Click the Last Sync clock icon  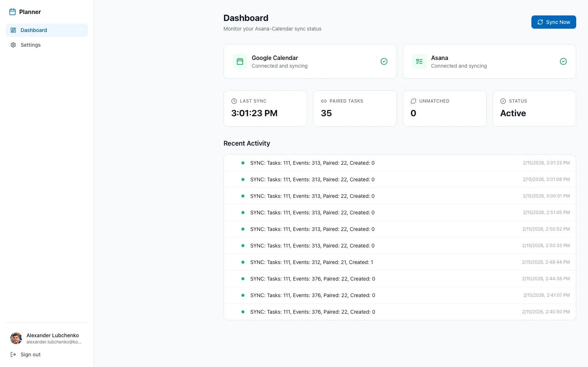(x=234, y=101)
